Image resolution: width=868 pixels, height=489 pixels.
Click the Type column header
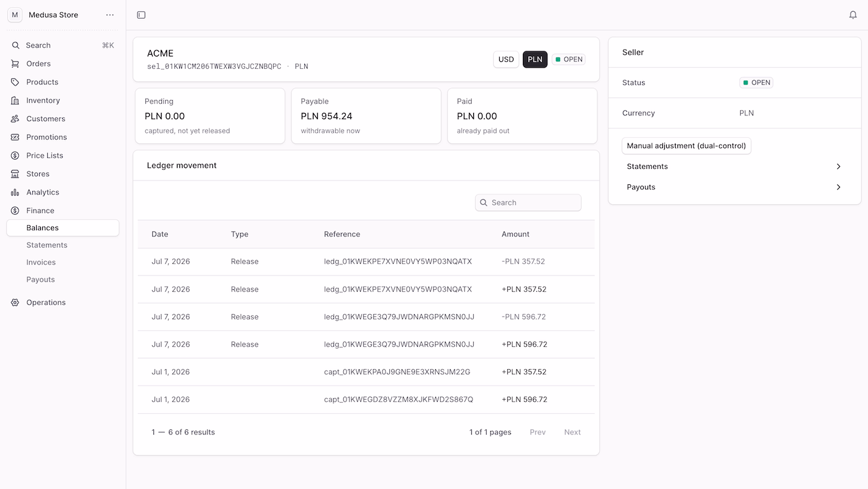[240, 234]
